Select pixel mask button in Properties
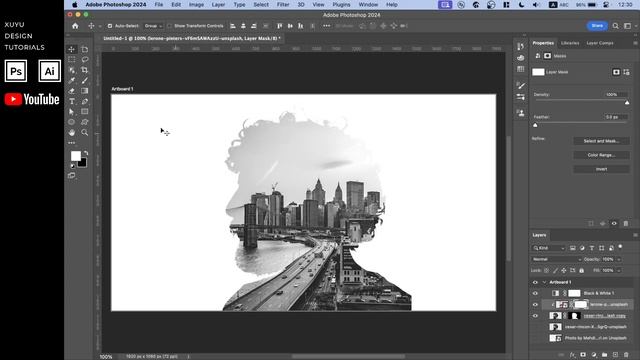640x360 pixels. 616,72
